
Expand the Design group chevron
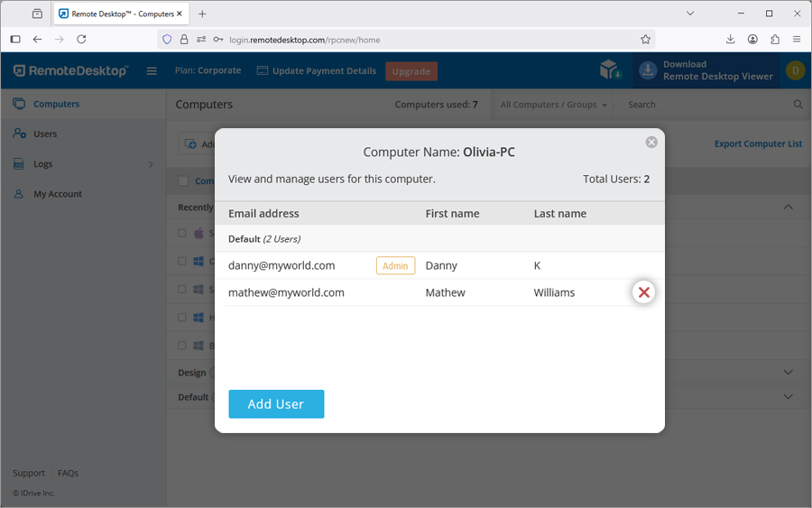(x=788, y=373)
